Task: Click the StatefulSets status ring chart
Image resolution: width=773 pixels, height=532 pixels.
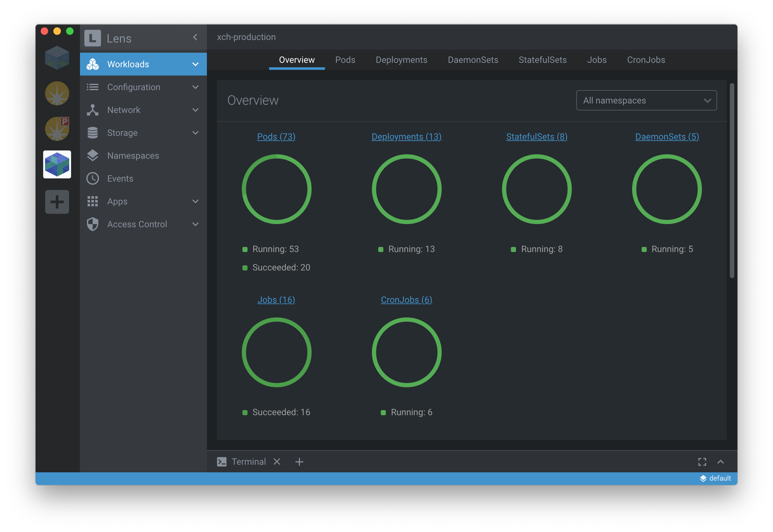Action: click(x=537, y=189)
